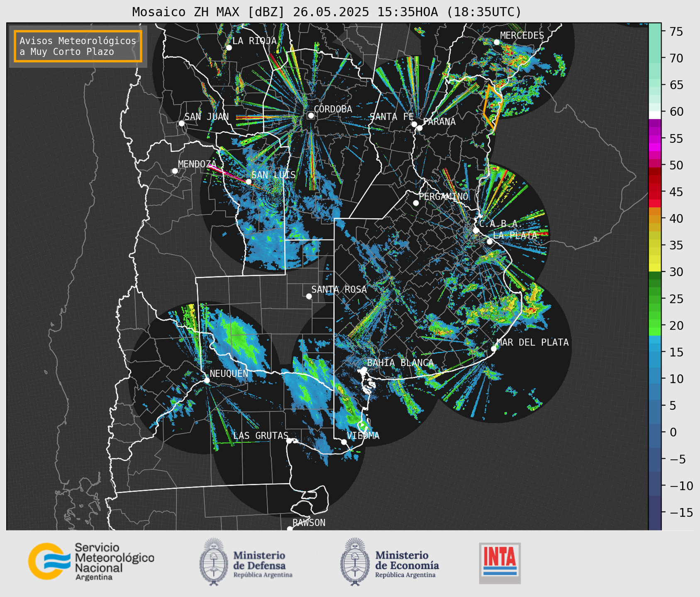Select the Neuquén city marker
Viewport: 700px width, 597px height.
coord(207,380)
